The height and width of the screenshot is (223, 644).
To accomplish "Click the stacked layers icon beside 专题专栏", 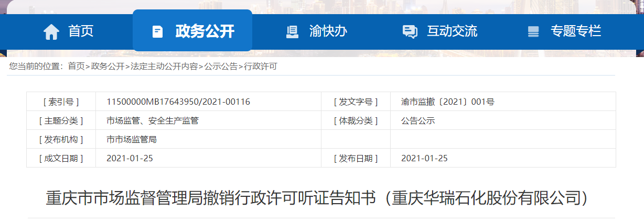I will pos(533,32).
